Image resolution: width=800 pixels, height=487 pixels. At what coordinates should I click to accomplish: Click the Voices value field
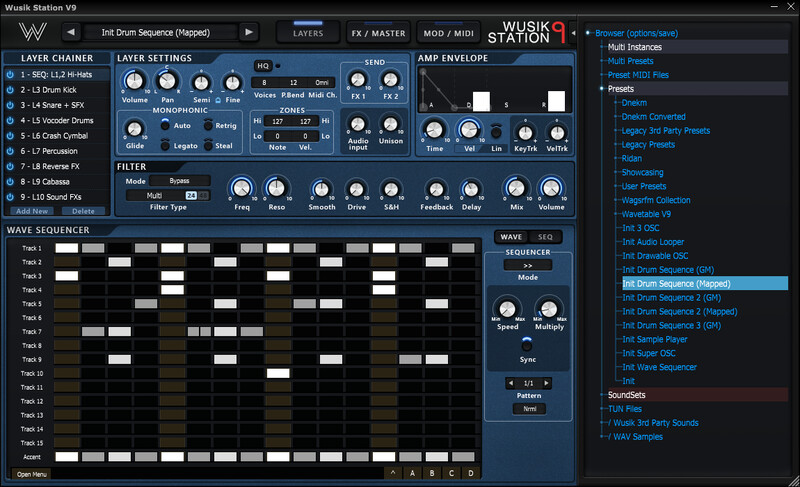pyautogui.click(x=264, y=82)
